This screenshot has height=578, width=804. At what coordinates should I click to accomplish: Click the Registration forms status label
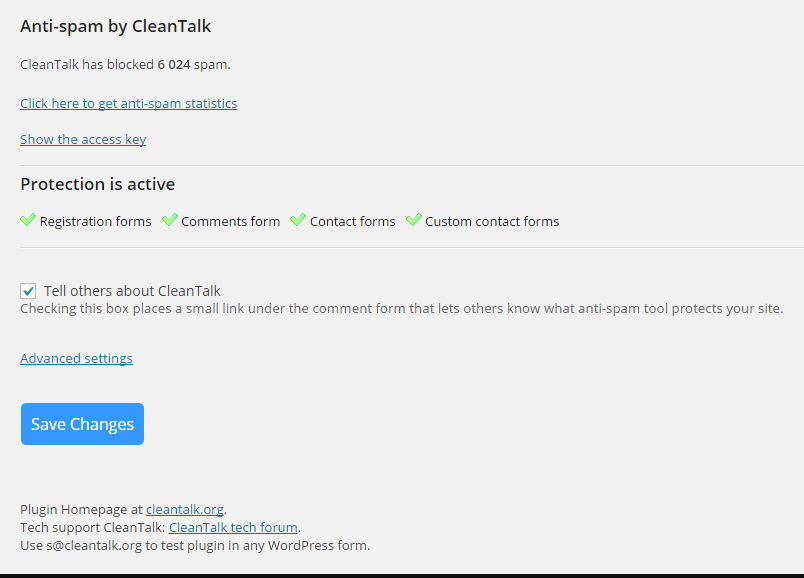(95, 222)
